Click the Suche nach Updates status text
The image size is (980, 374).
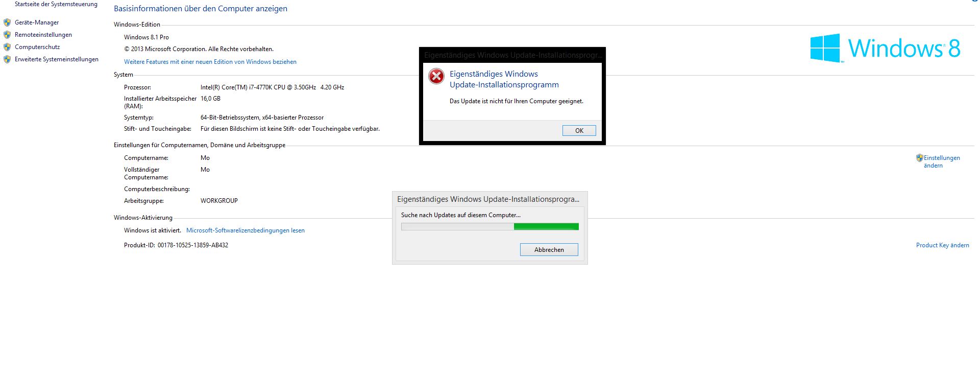461,215
